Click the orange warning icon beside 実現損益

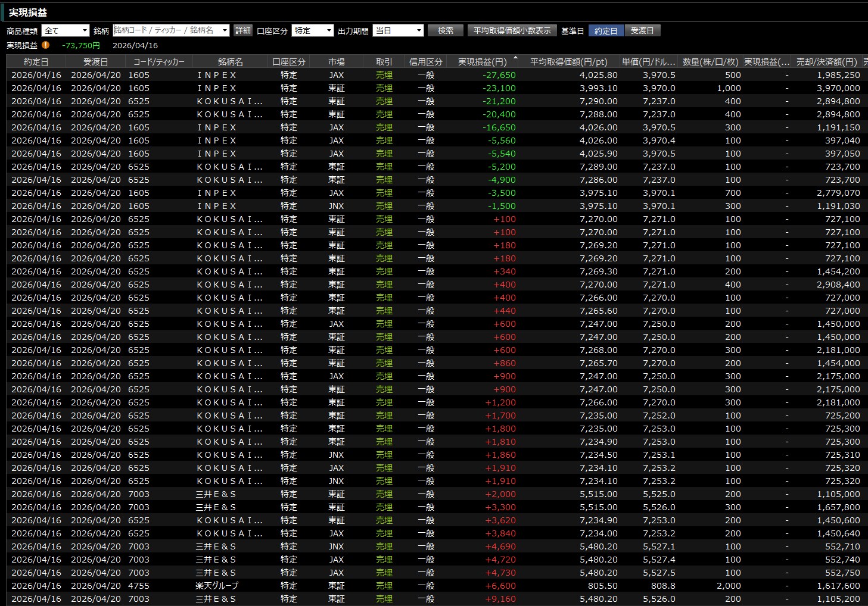(46, 45)
